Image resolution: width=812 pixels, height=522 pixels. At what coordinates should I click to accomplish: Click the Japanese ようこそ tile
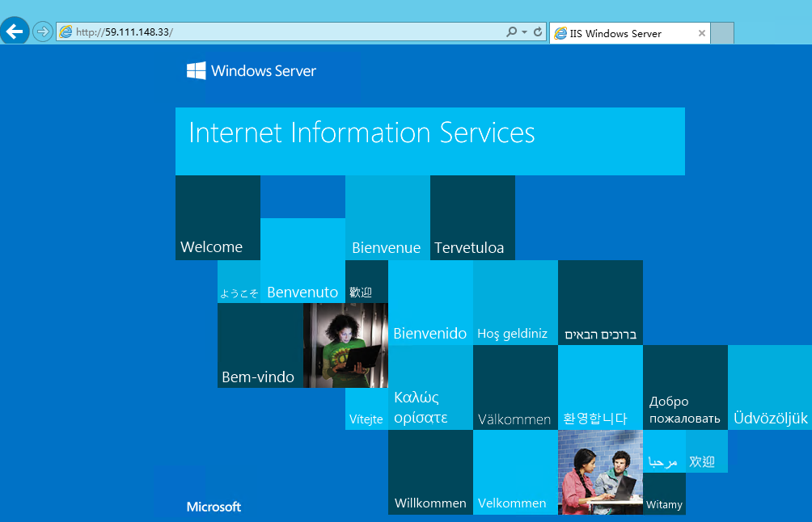pyautogui.click(x=239, y=281)
